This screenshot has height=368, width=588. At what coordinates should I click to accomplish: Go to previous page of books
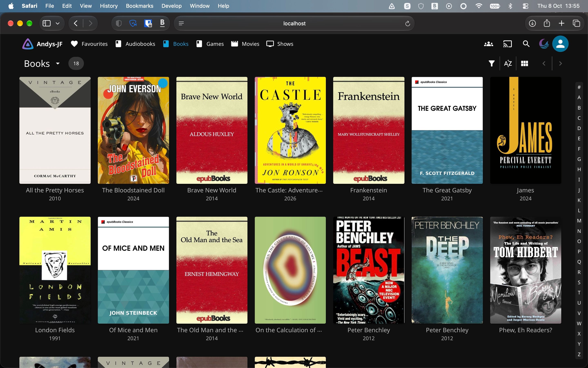coord(544,64)
